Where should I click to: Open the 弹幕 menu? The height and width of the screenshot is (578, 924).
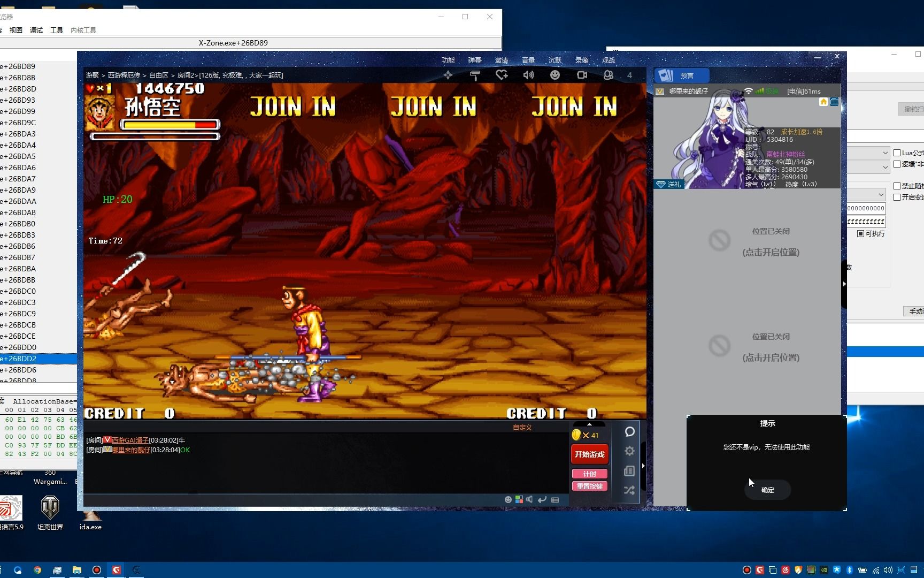[475, 60]
